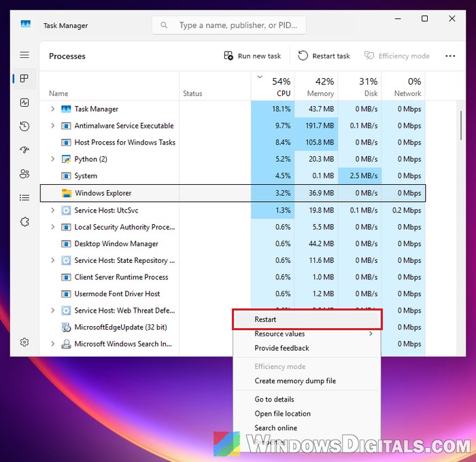Viewport: 476px width, 462px height.
Task: Open the hamburger navigation menu
Action: pyautogui.click(x=24, y=54)
